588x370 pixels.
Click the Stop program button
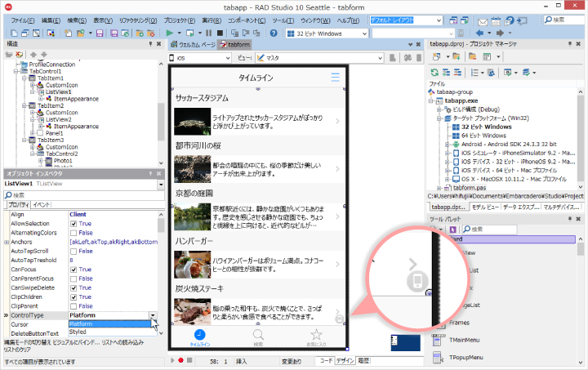[x=220, y=33]
